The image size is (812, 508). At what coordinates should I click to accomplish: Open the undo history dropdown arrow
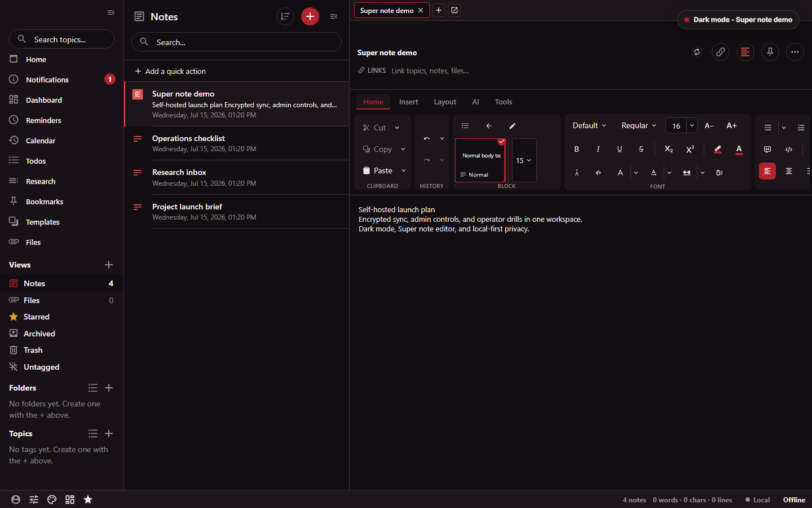442,138
